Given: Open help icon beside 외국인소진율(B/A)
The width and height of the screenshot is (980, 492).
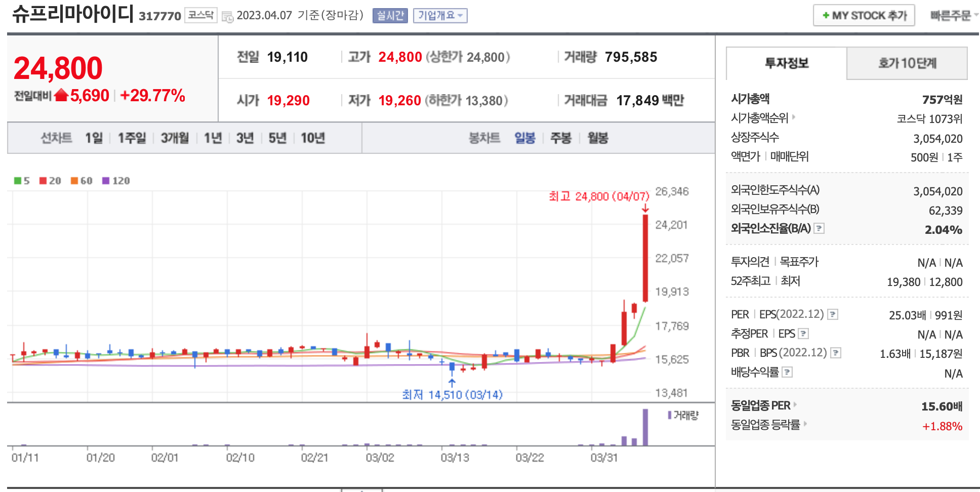Looking at the screenshot, I should click(x=819, y=228).
